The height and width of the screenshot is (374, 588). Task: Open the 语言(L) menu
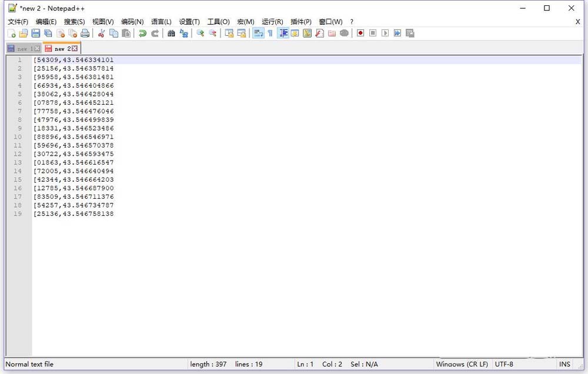[161, 22]
